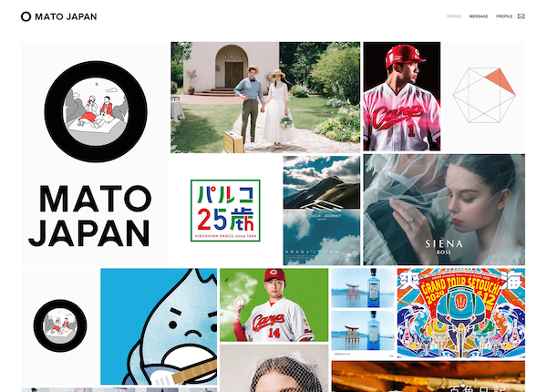Open the small circular logo tile

[x=59, y=326]
